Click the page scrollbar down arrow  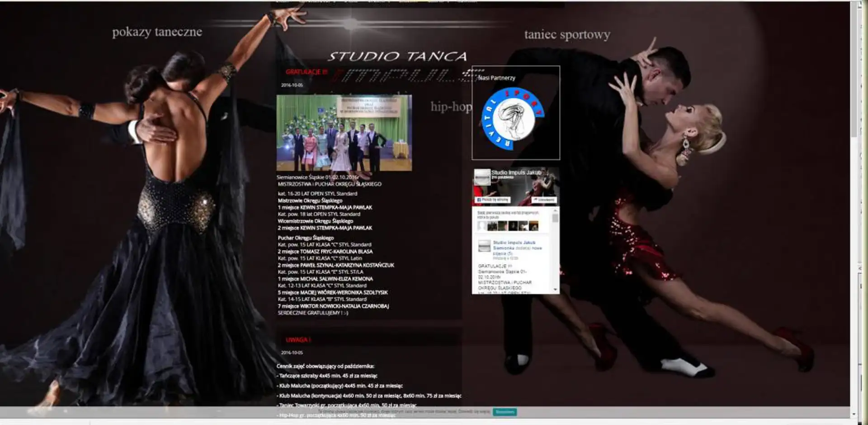[x=854, y=414]
